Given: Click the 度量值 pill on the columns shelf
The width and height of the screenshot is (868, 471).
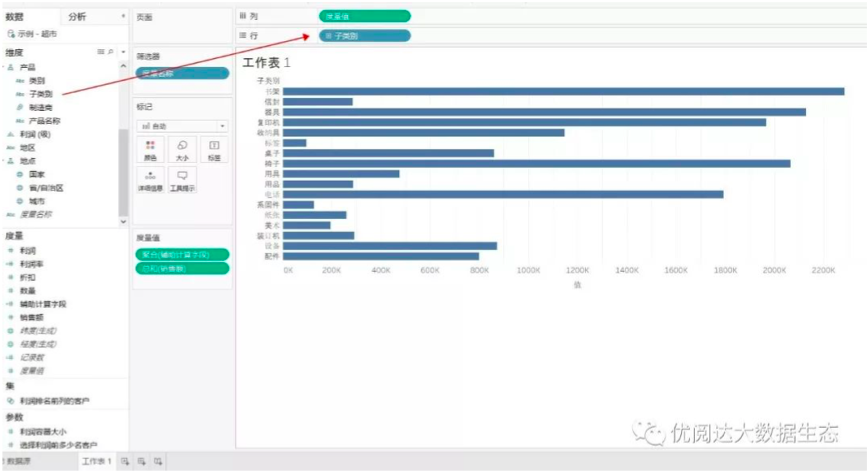Looking at the screenshot, I should (x=364, y=16).
